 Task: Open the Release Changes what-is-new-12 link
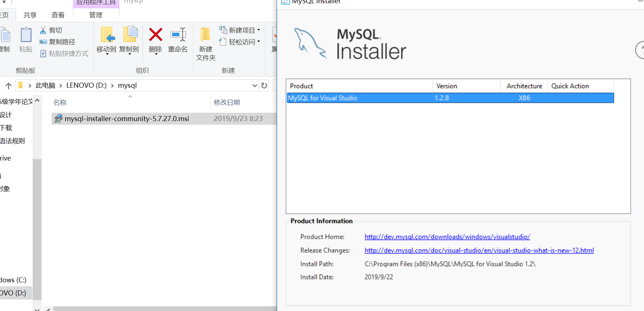pyautogui.click(x=479, y=250)
